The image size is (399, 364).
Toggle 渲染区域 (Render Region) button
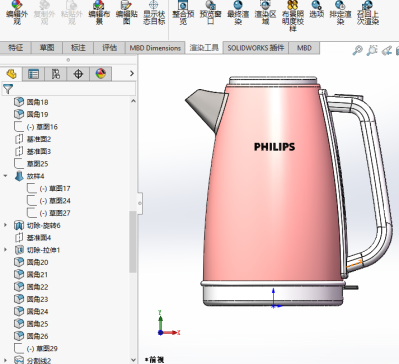[x=265, y=12]
